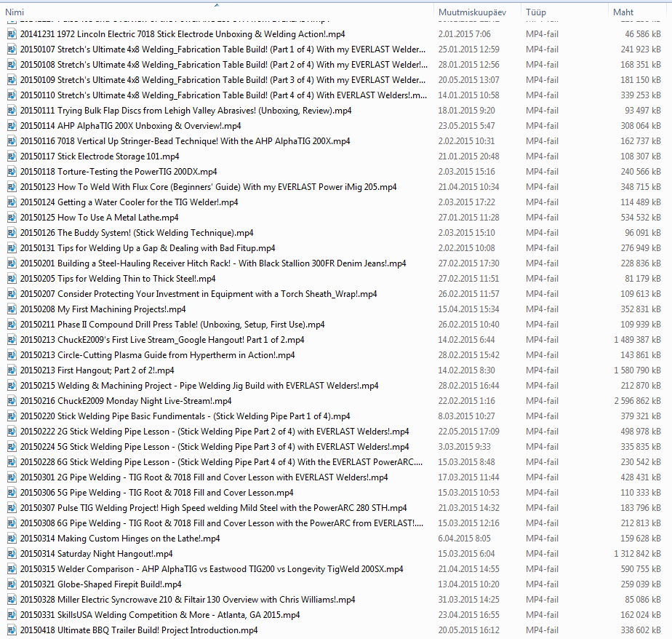Click size value 534 532 kB
The width and height of the screenshot is (672, 639).
click(640, 218)
